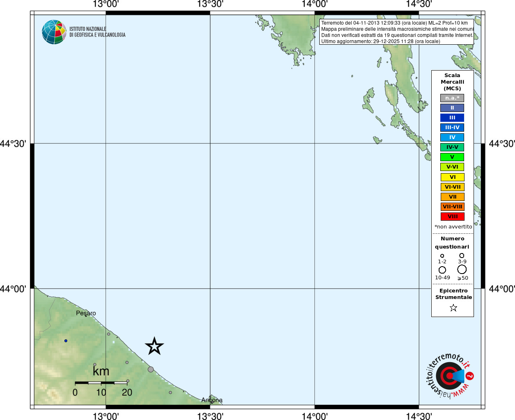
Task: Click the Pesaro city label
Action: click(86, 313)
